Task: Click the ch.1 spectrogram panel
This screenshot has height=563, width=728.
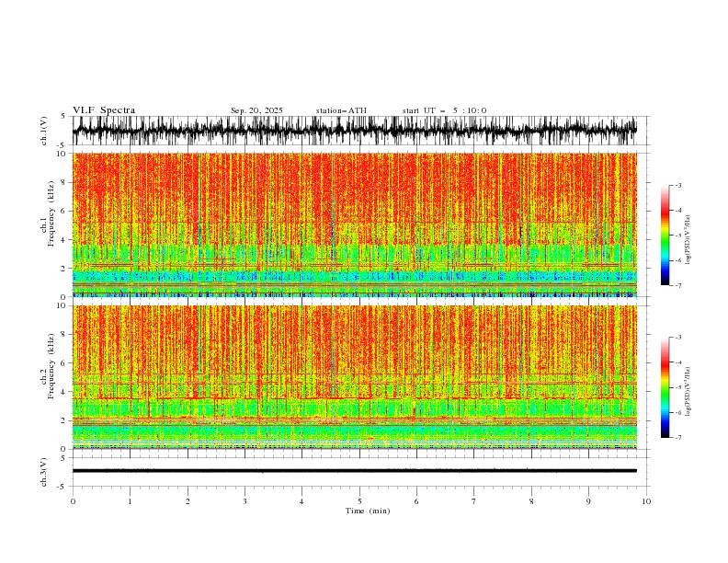Action: point(354,224)
